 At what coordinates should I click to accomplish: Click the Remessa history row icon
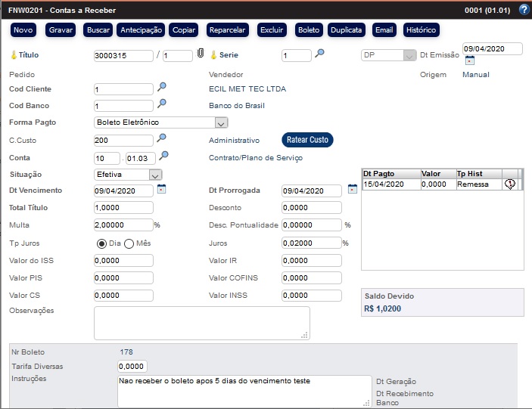509,184
